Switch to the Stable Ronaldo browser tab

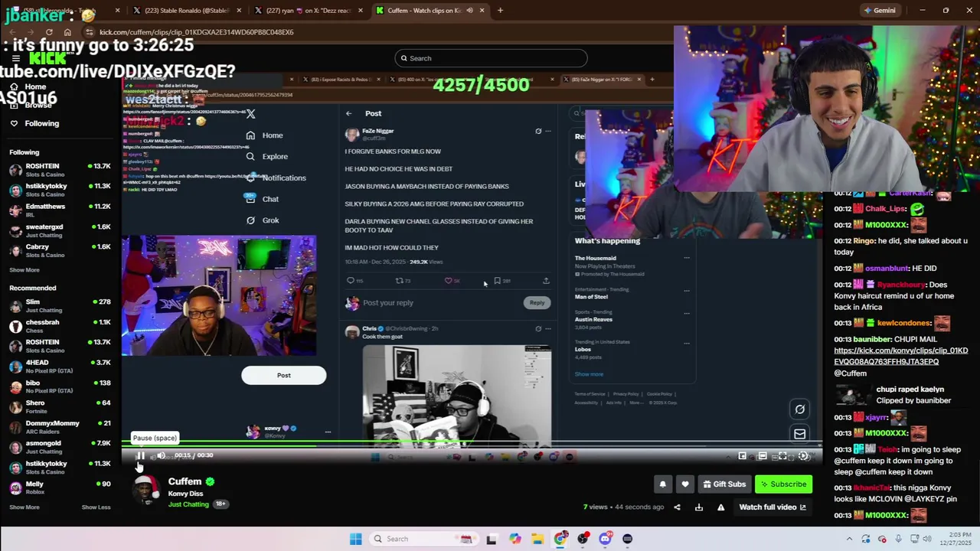(185, 10)
